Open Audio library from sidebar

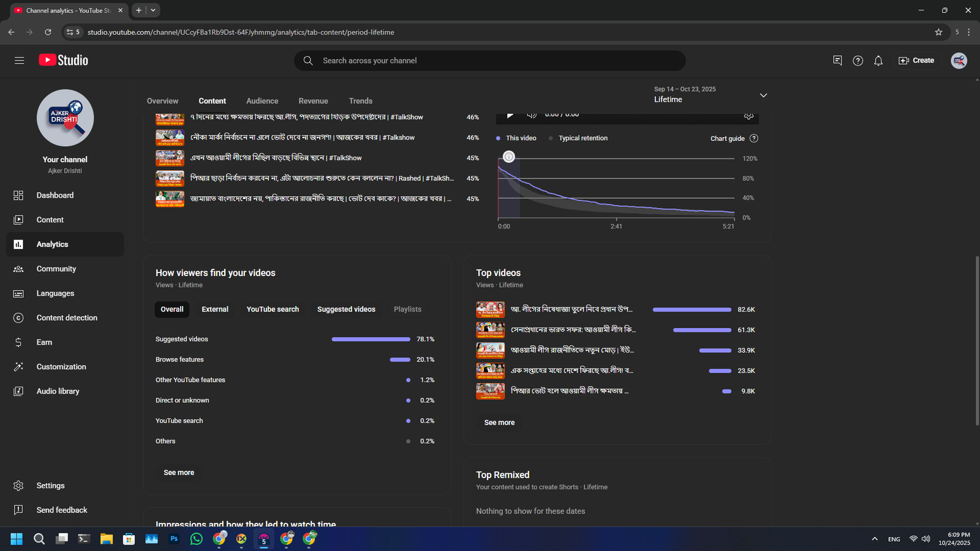pyautogui.click(x=58, y=391)
